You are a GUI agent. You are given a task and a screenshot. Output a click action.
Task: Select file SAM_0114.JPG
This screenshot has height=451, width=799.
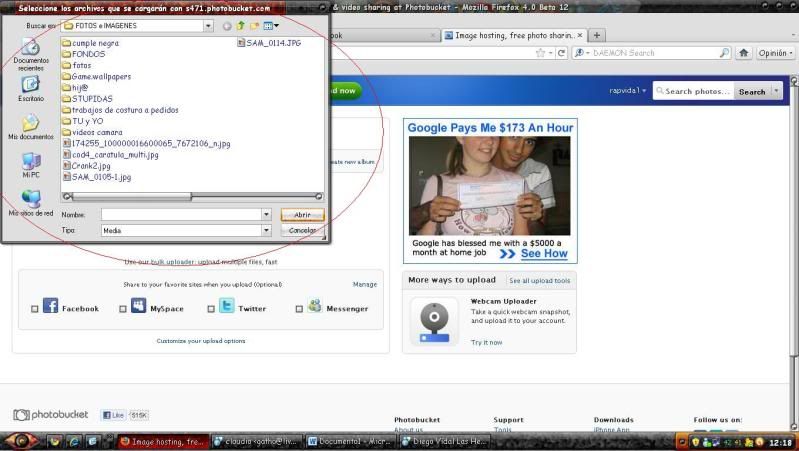[269, 43]
